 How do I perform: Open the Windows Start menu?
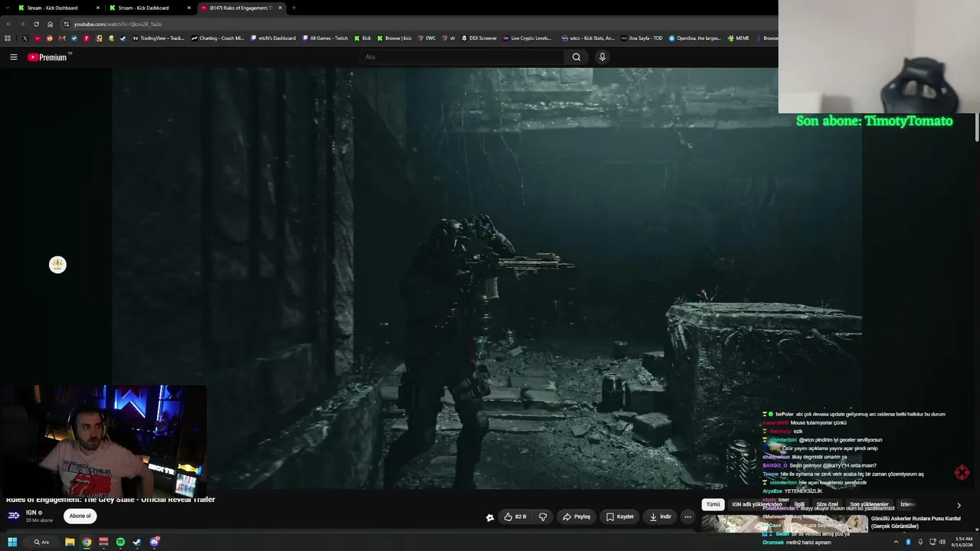[12, 542]
